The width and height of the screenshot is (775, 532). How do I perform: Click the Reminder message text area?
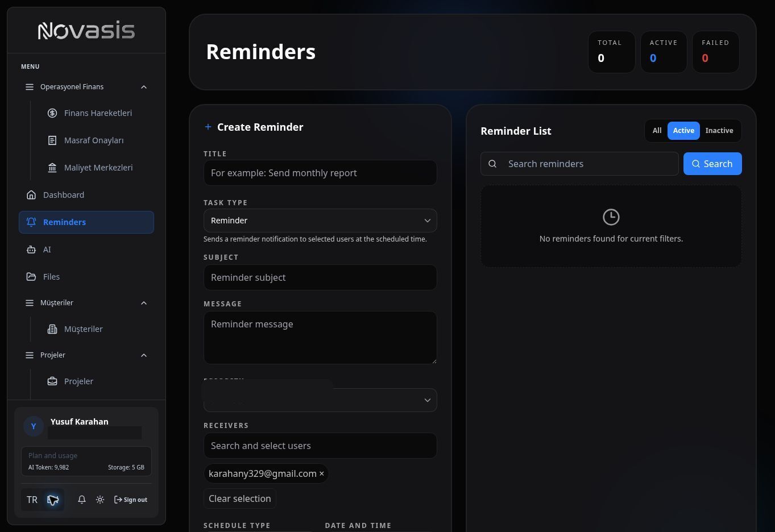pos(320,338)
